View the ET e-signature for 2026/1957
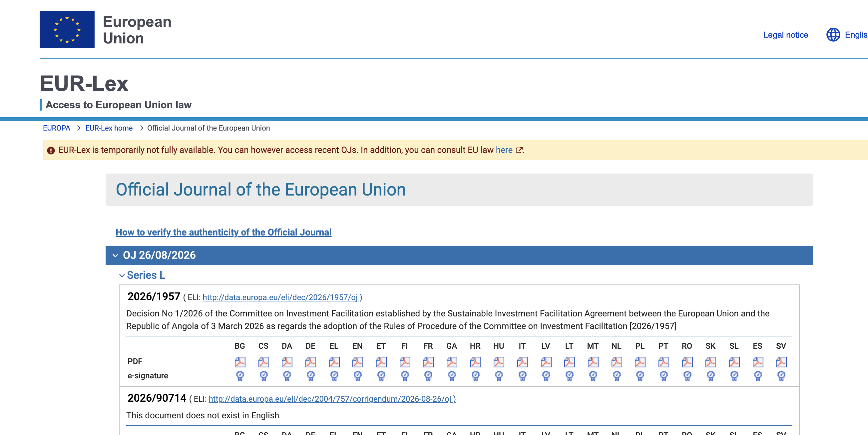Screen dimensions: 868x435 (381, 376)
